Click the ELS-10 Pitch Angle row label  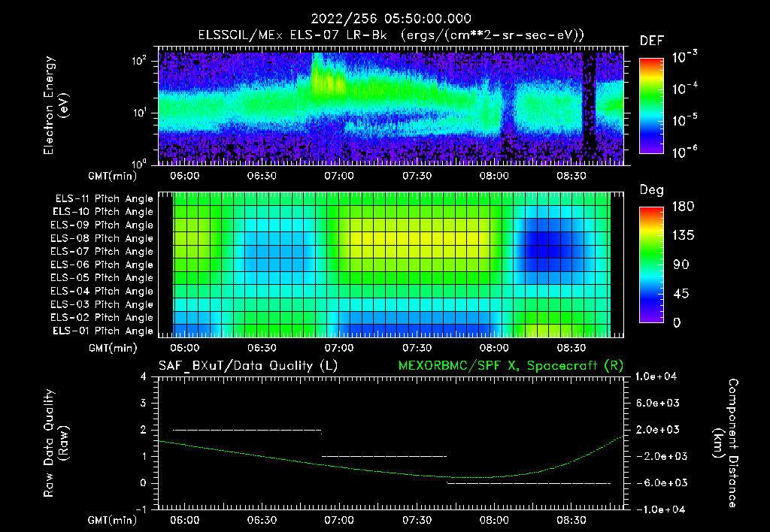(x=103, y=212)
